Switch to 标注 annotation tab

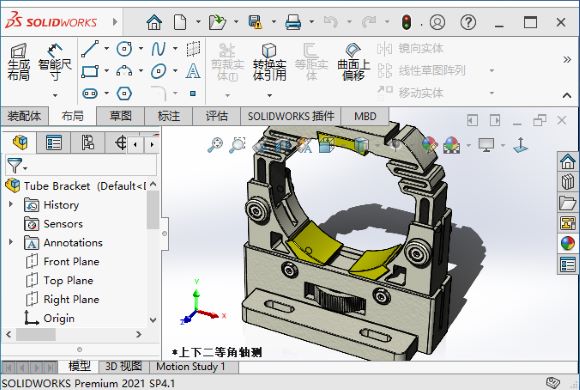(x=169, y=116)
